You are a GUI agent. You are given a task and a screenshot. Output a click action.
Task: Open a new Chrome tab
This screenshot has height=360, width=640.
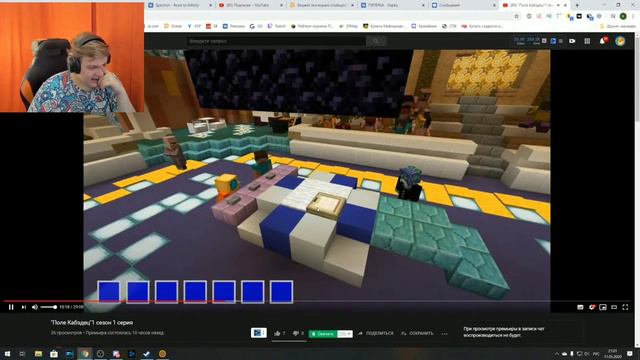tap(577, 5)
